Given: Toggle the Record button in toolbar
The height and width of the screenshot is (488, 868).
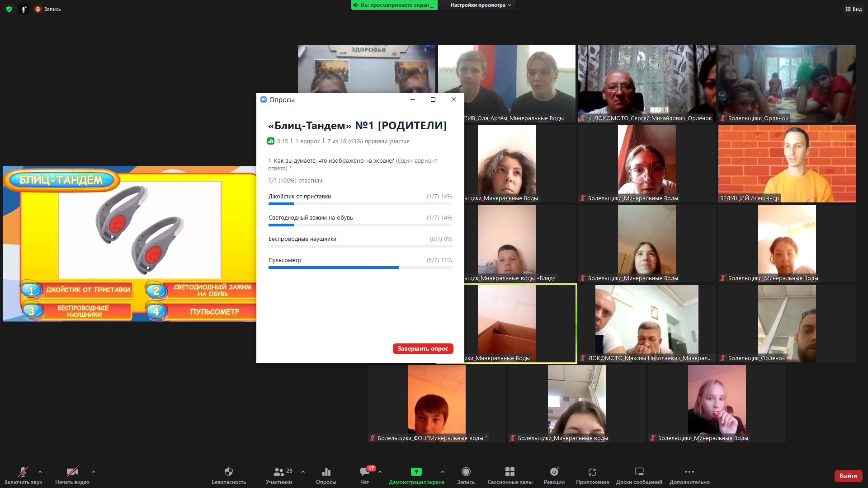Looking at the screenshot, I should [x=466, y=472].
